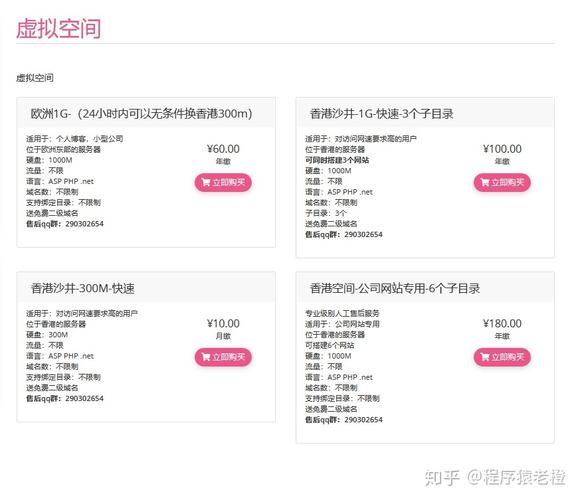The width and height of the screenshot is (580, 500).
Task: Click cart icon on the ¥100.00 buy button
Action: pos(485,182)
